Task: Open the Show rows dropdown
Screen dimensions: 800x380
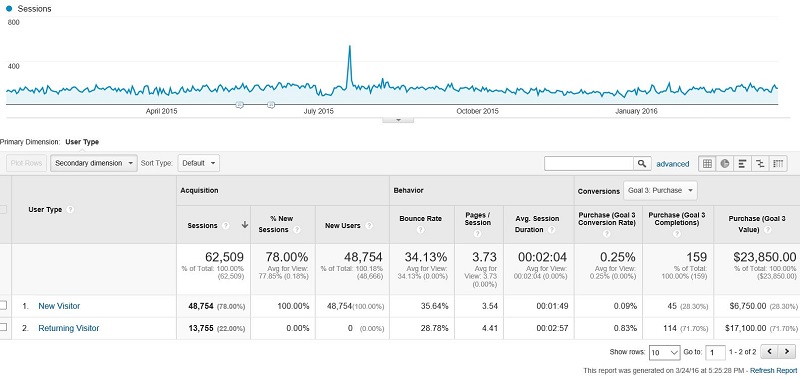Action: pos(664,352)
